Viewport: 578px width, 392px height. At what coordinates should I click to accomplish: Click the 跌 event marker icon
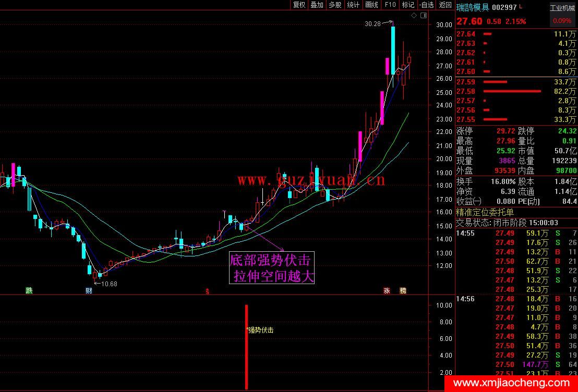click(29, 290)
